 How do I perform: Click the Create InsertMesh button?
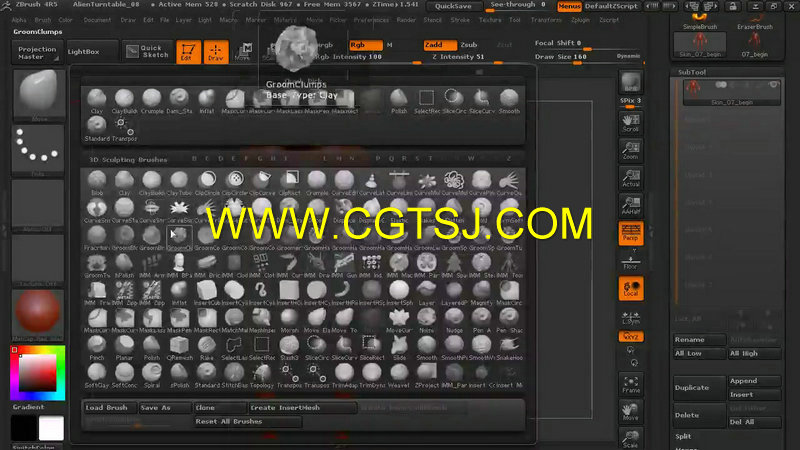tap(302, 408)
